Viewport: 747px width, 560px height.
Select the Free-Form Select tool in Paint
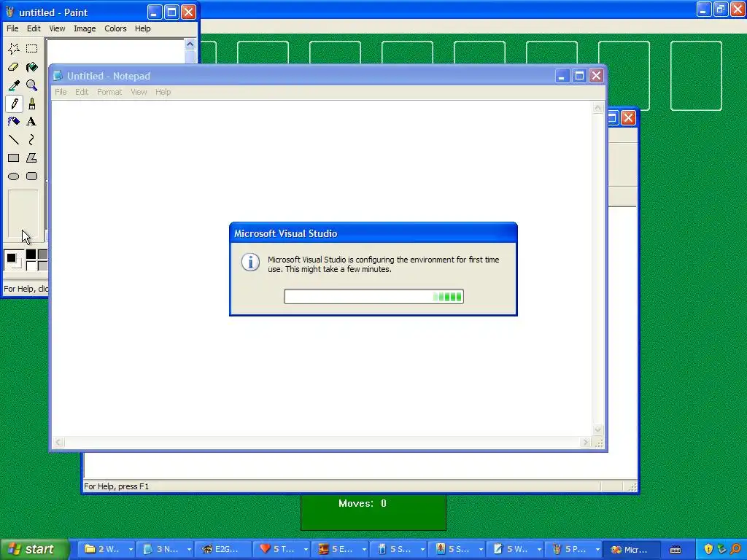tap(13, 49)
